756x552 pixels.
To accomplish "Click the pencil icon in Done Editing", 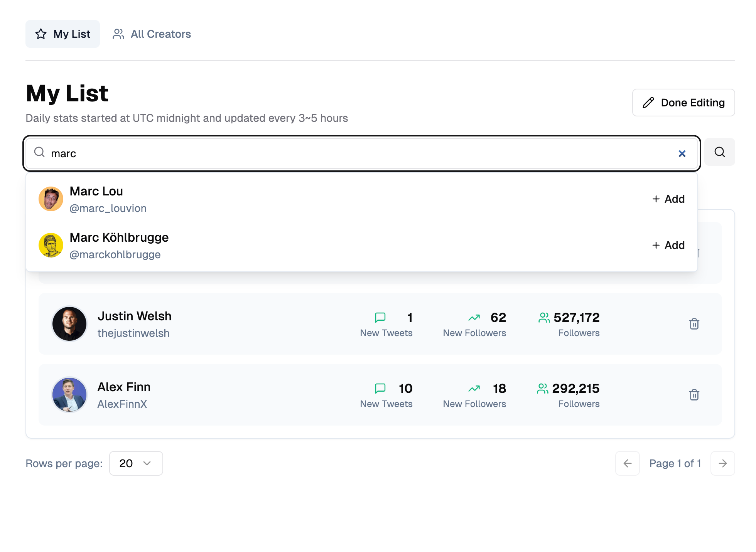I will 648,103.
